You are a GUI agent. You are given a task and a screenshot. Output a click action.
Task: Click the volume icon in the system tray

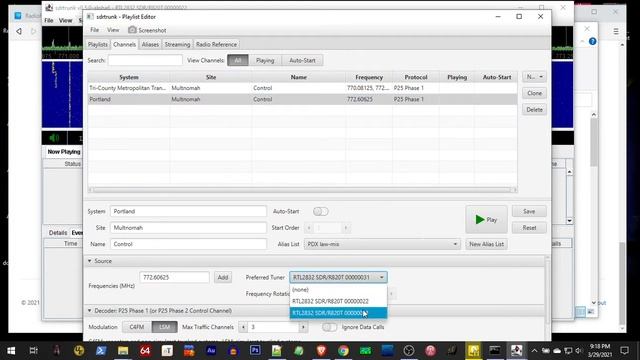tap(578, 351)
